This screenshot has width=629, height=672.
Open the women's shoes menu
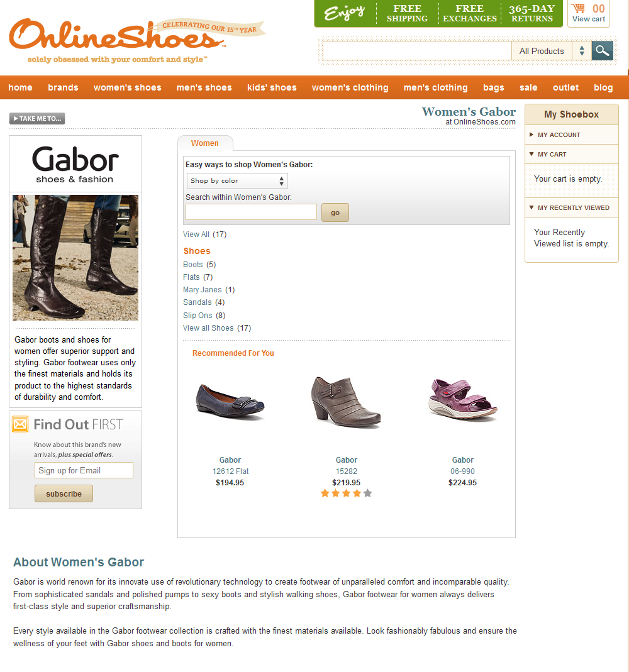pos(127,87)
